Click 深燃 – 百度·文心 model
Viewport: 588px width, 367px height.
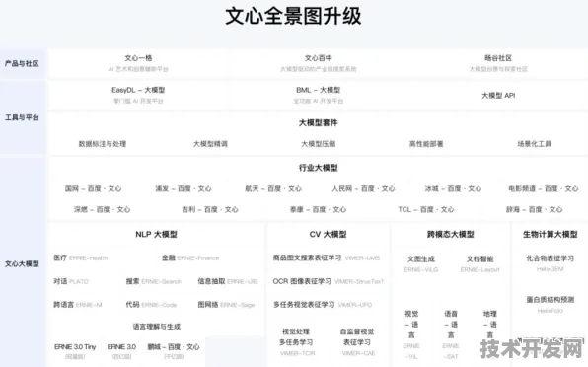(x=103, y=209)
